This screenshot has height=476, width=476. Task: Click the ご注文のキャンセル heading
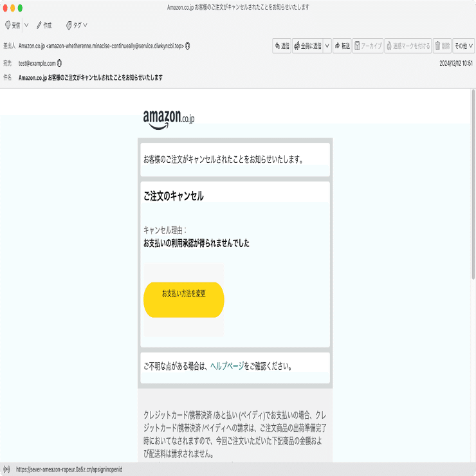[173, 196]
